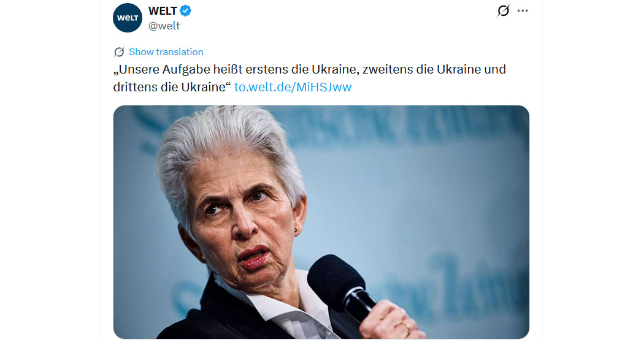The height and width of the screenshot is (342, 644).
Task: Click the white WELT logo inside avatar
Action: point(128,18)
